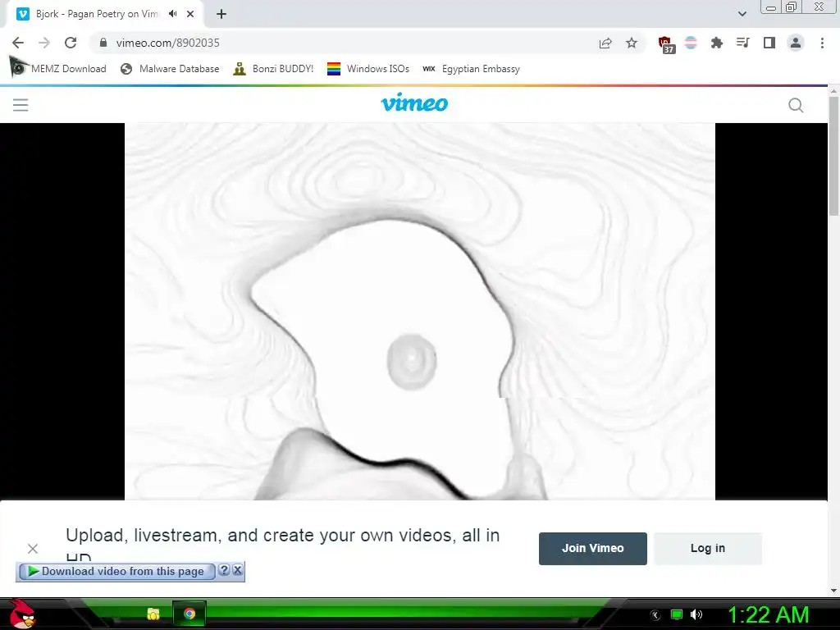Open the uBlock extension showing 37

coord(666,44)
